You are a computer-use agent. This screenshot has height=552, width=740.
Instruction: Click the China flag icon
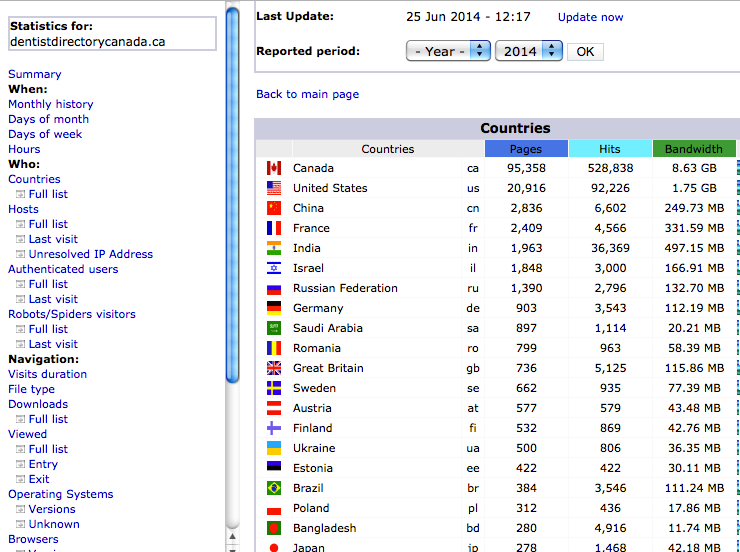[274, 208]
